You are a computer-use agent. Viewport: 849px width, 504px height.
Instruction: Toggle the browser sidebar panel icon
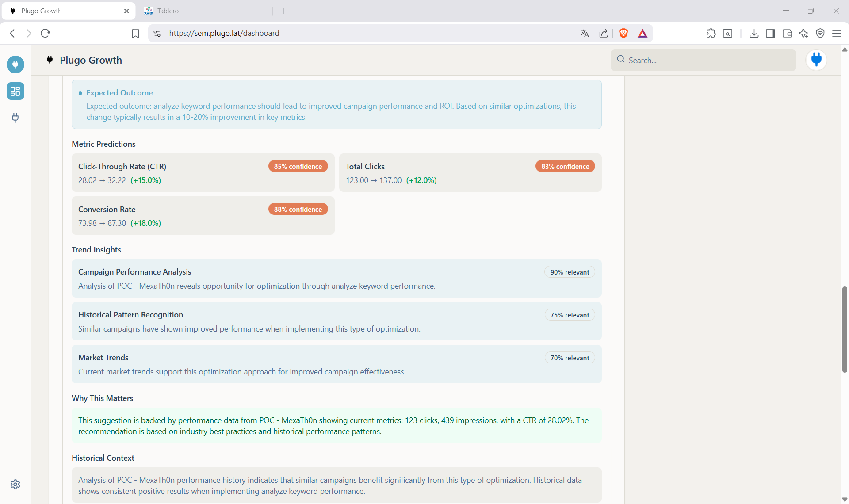point(770,33)
